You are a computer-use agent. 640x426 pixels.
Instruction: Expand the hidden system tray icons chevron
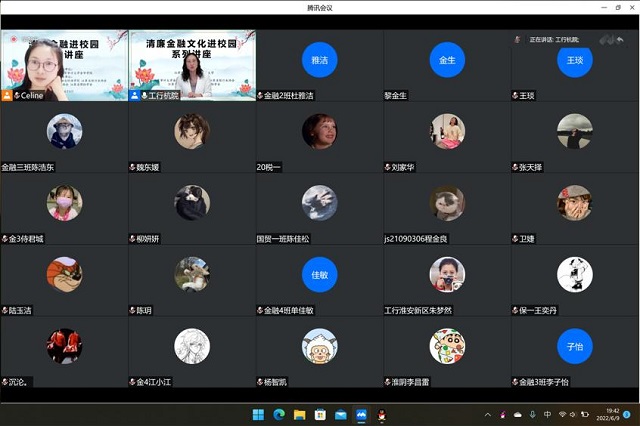click(x=488, y=414)
